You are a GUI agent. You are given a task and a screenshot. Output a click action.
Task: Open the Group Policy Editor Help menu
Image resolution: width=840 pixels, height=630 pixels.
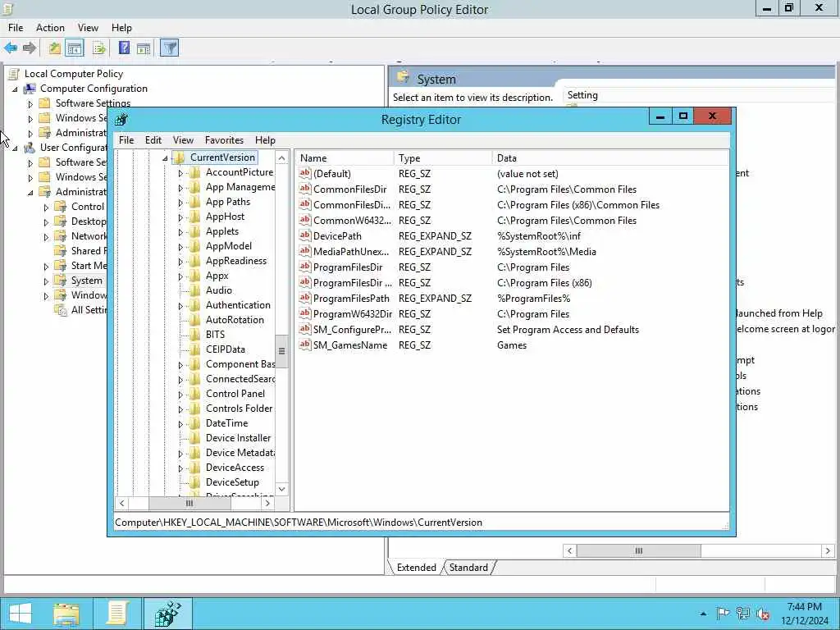pos(121,28)
